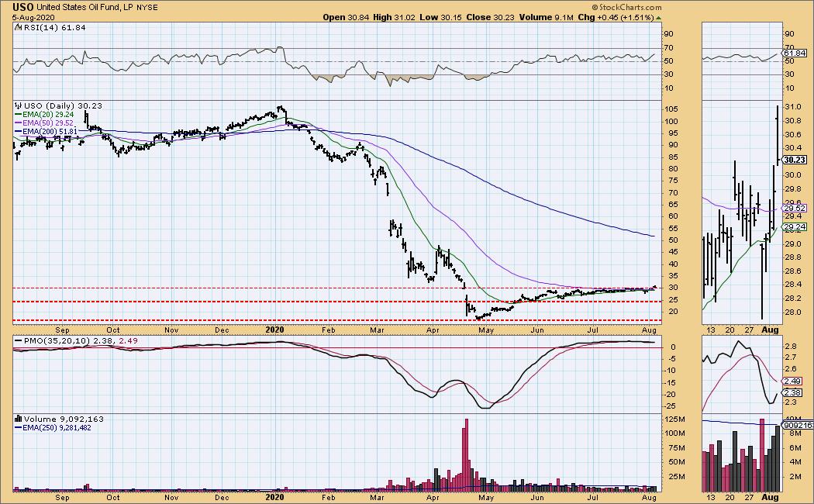The image size is (814, 504).
Task: Click the boxed volume tag '9092163'
Action: click(x=798, y=425)
